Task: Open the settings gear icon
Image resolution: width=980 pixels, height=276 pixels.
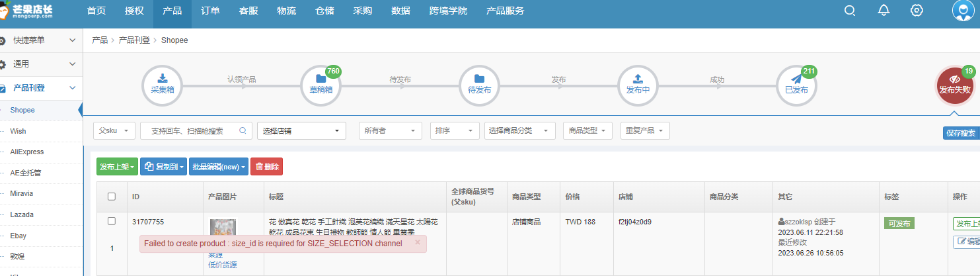Action: point(917,11)
